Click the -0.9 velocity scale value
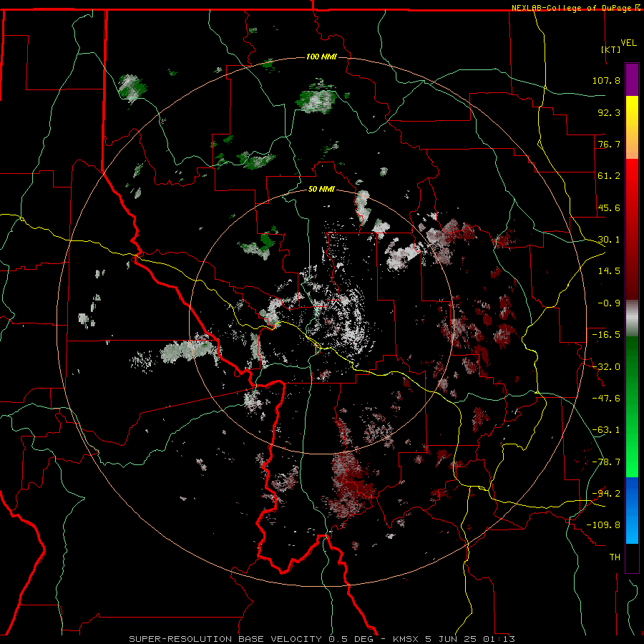 609,303
